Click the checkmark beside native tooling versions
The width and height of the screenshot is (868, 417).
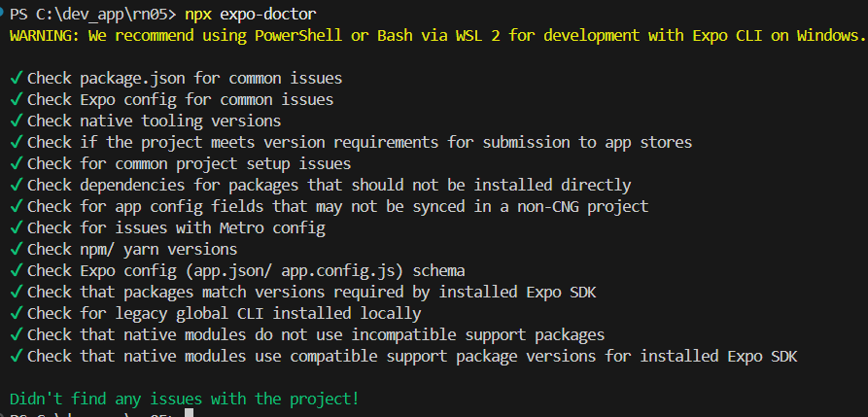pos(17,121)
